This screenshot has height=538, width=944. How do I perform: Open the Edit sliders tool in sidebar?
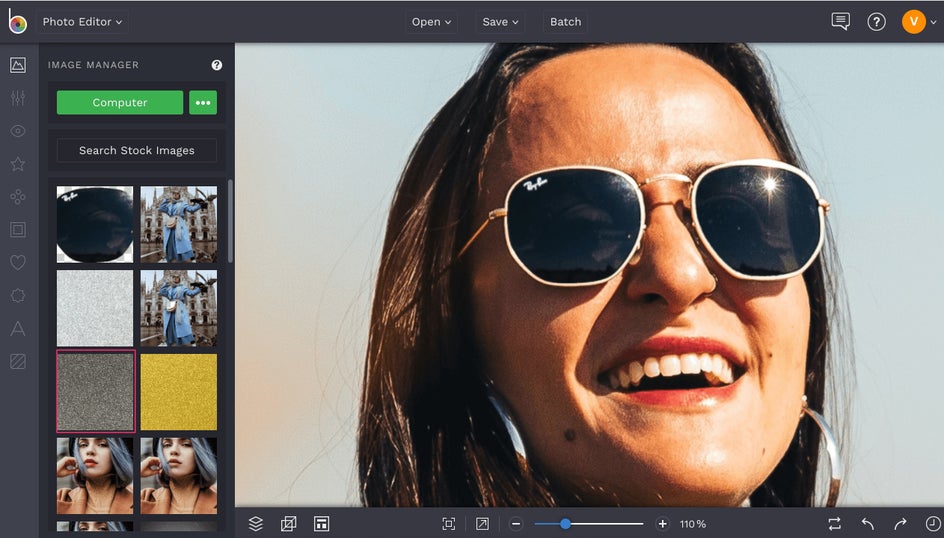(17, 98)
